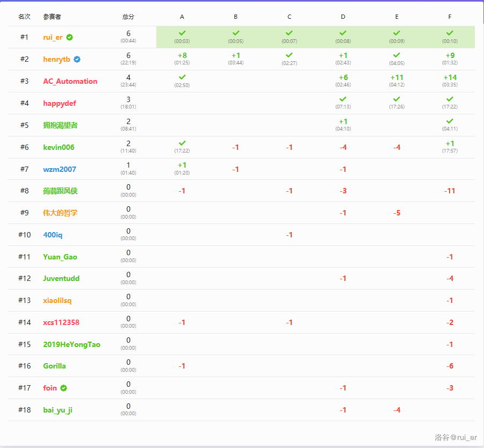Click henrytb's checkmark in column C

[x=289, y=55]
